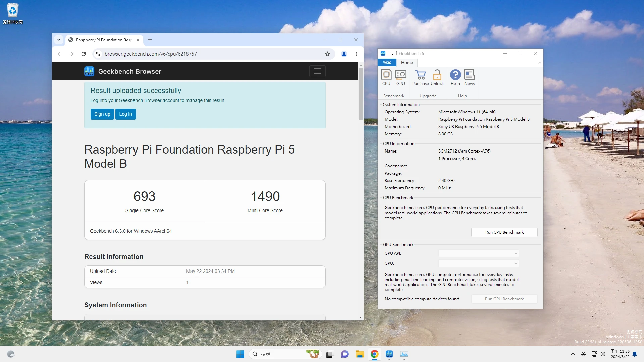This screenshot has width=644, height=362.
Task: Collapse the Geekbench ribbon chevron
Action: (539, 63)
